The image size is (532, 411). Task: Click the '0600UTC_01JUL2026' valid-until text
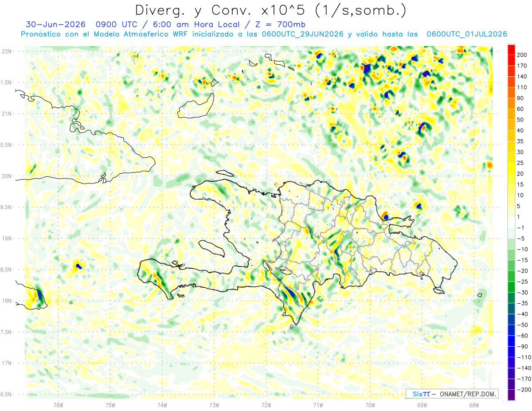[466, 34]
